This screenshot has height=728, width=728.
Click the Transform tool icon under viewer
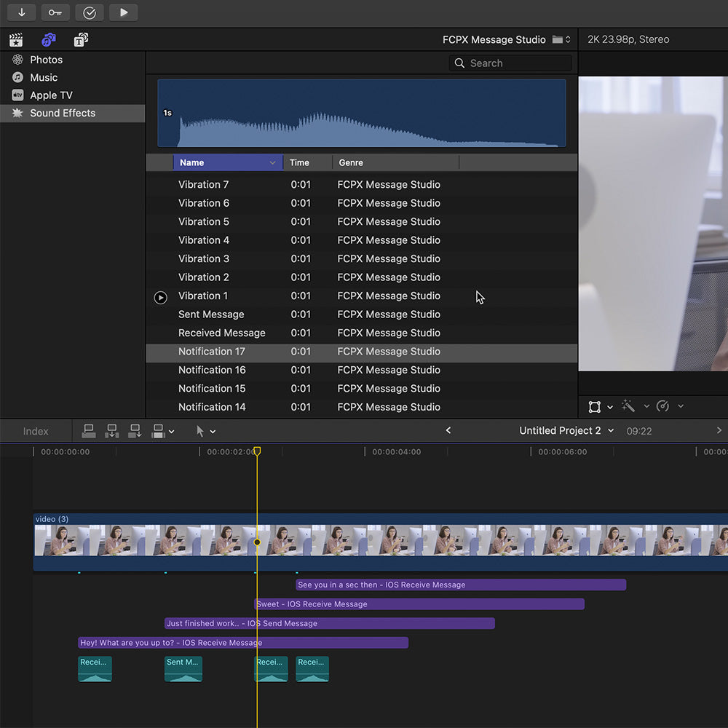595,406
